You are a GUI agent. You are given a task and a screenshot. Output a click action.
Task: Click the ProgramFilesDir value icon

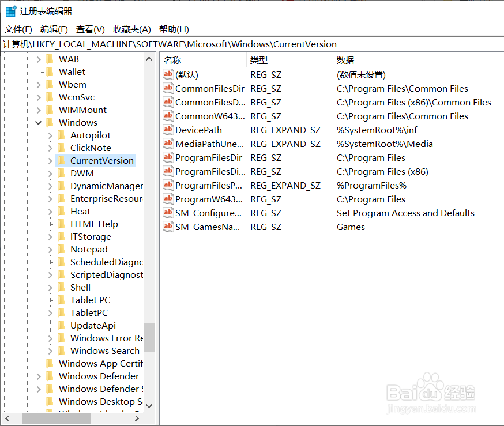168,157
